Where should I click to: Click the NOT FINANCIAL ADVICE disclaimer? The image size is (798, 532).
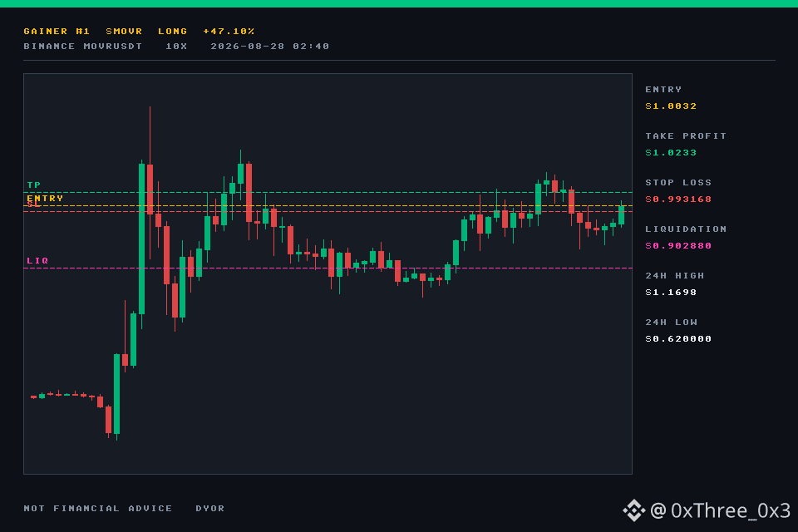point(98,509)
